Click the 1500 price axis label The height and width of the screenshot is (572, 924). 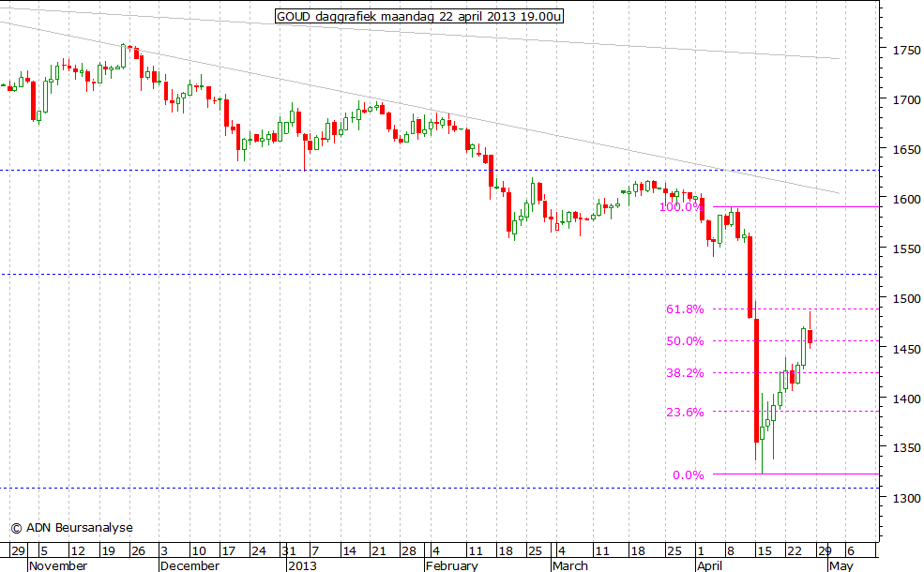(x=906, y=299)
